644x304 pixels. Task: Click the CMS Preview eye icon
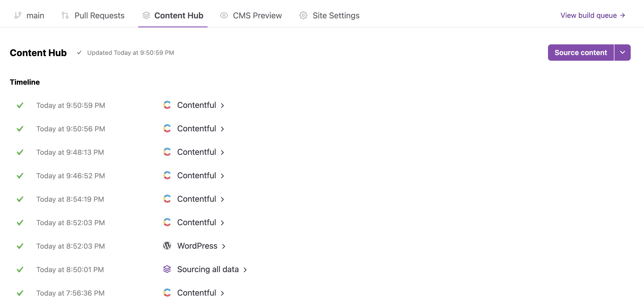click(x=224, y=16)
